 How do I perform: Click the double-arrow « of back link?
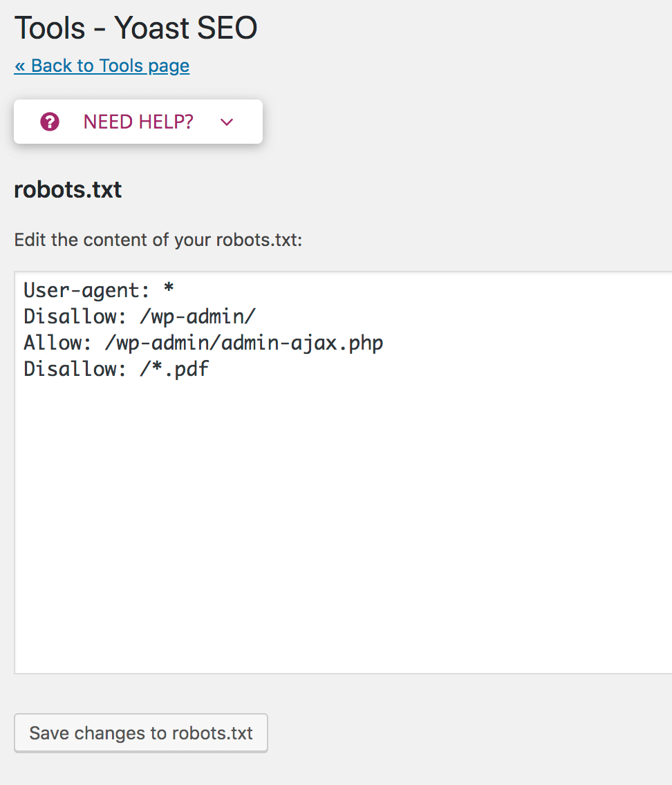(19, 66)
